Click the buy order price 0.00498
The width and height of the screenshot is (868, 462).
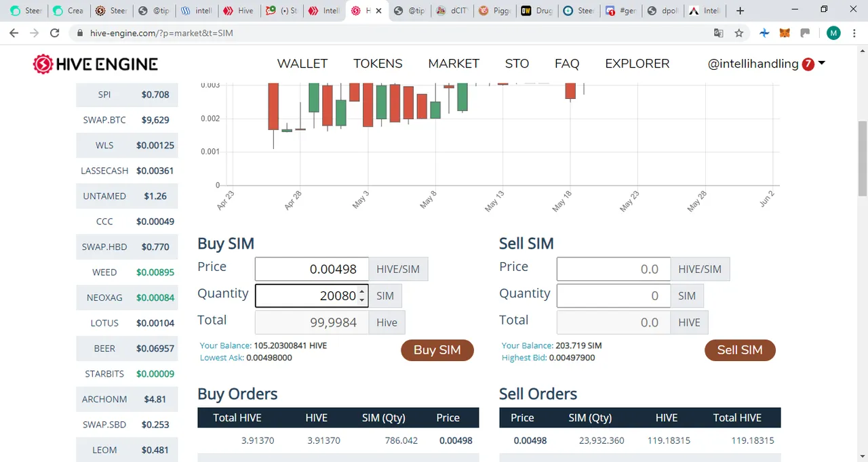[456, 440]
